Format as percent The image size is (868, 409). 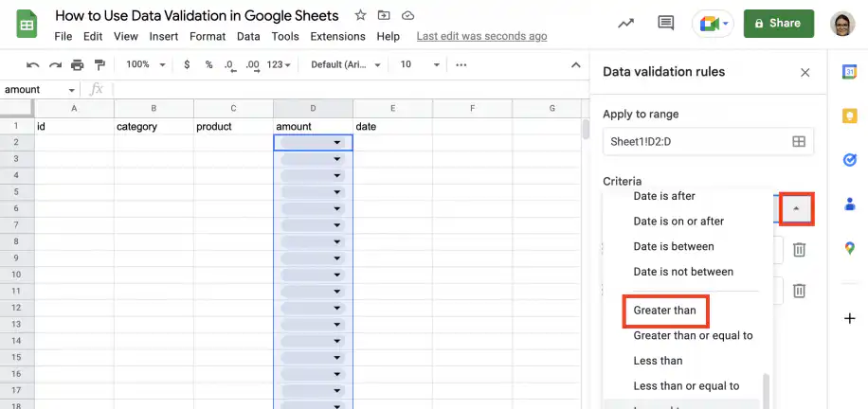[x=208, y=64]
